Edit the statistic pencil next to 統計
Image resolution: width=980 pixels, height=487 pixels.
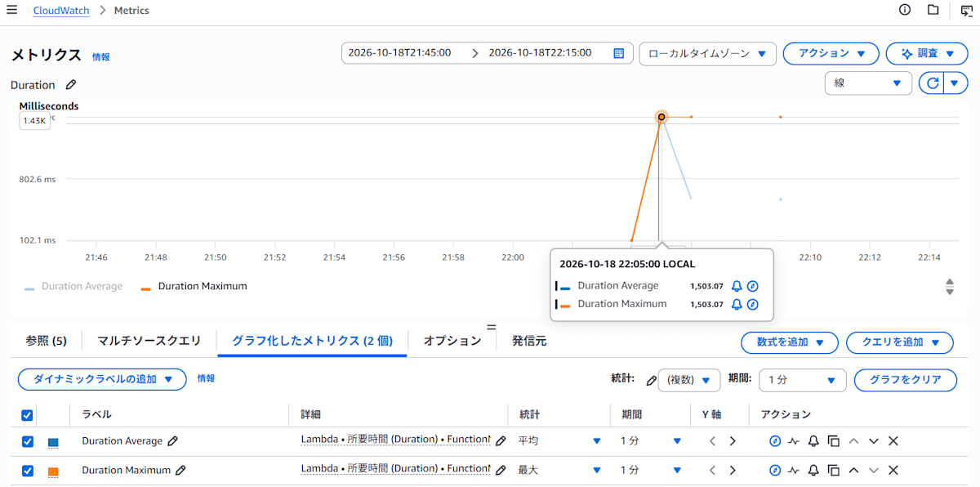[651, 380]
